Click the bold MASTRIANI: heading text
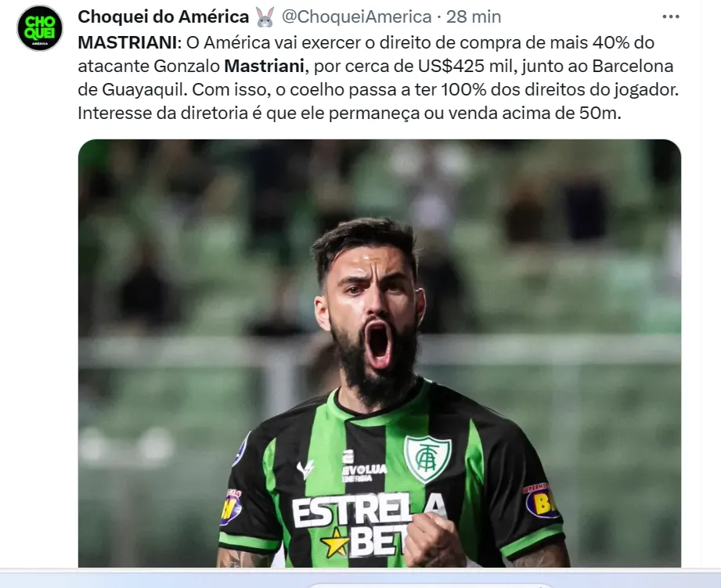The width and height of the screenshot is (721, 588). 130,42
